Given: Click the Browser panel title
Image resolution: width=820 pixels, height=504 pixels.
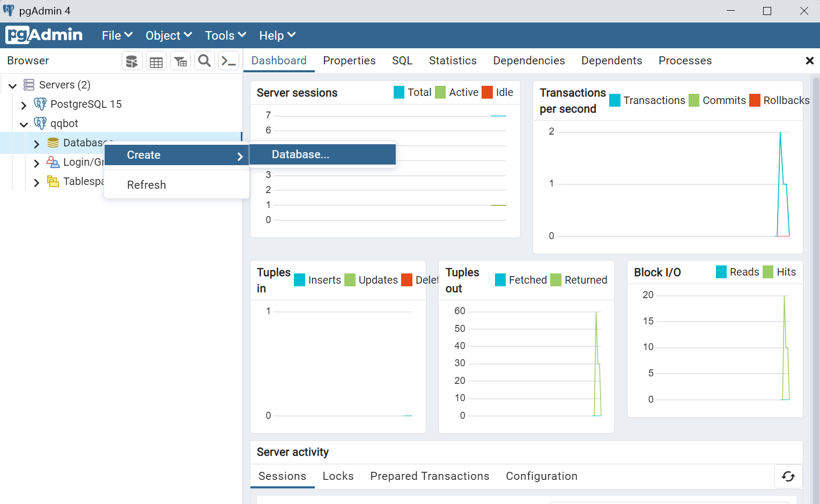Looking at the screenshot, I should [x=28, y=61].
